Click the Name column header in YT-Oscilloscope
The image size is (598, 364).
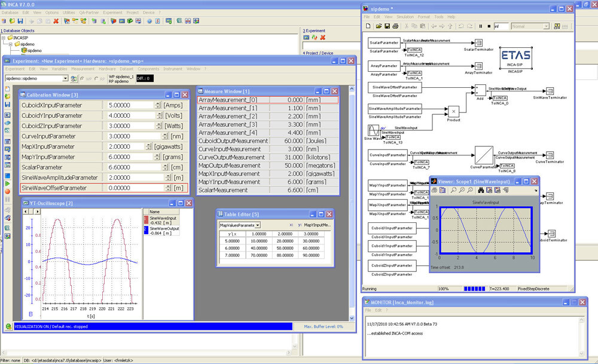pyautogui.click(x=164, y=212)
